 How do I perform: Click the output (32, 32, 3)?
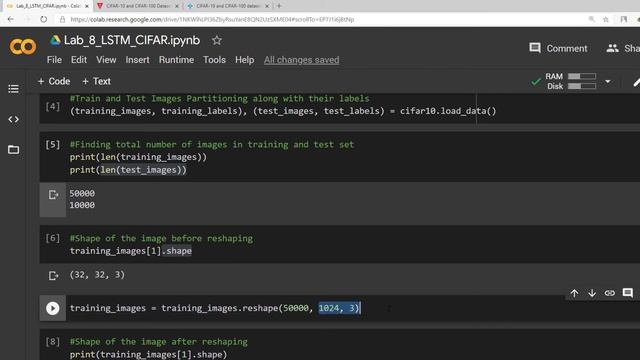point(97,275)
